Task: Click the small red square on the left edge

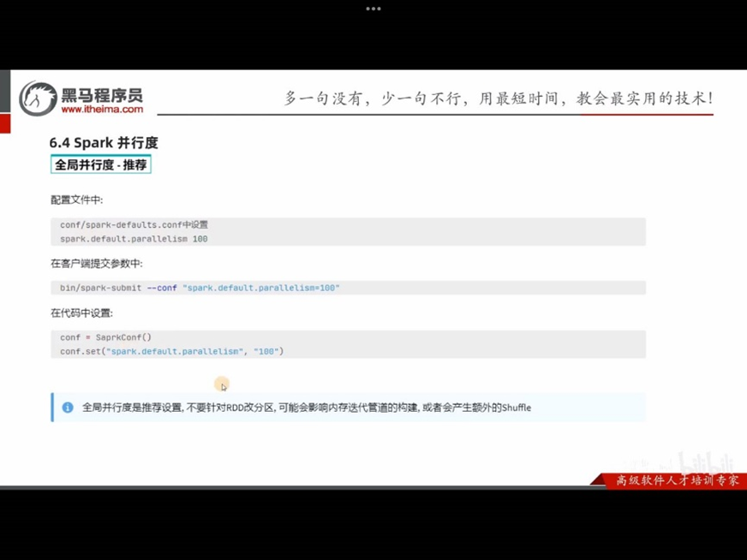Action: click(5, 123)
